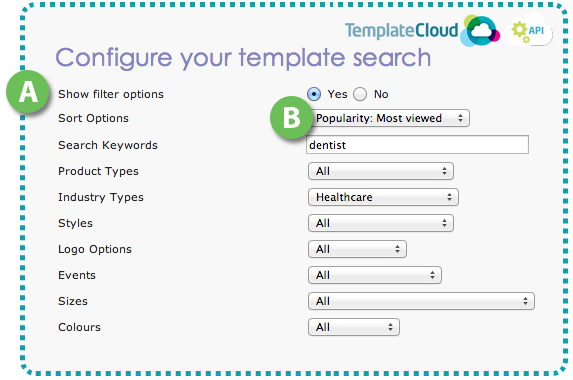The width and height of the screenshot is (573, 380).
Task: Select Yes for Show filter options
Action: (x=314, y=94)
